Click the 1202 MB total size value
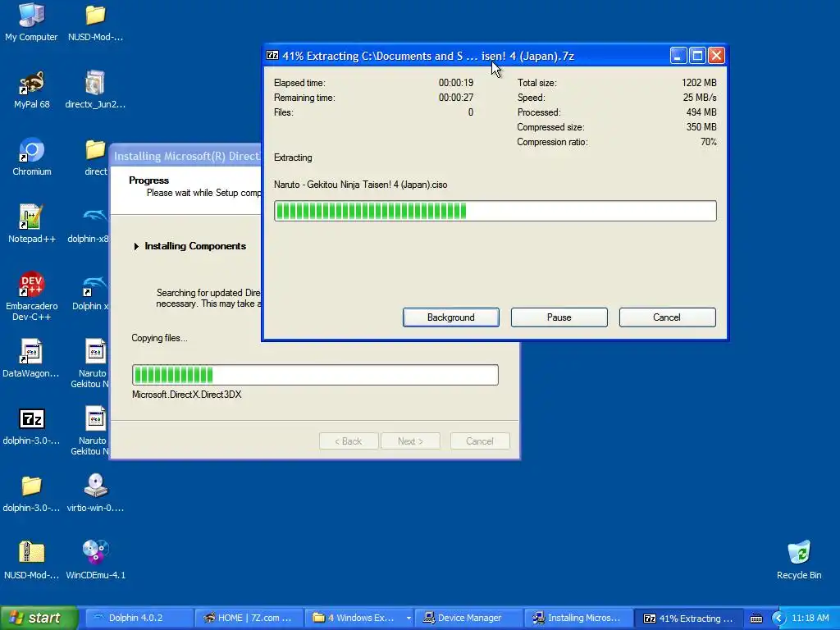Viewport: 840px width, 630px height. [x=699, y=83]
